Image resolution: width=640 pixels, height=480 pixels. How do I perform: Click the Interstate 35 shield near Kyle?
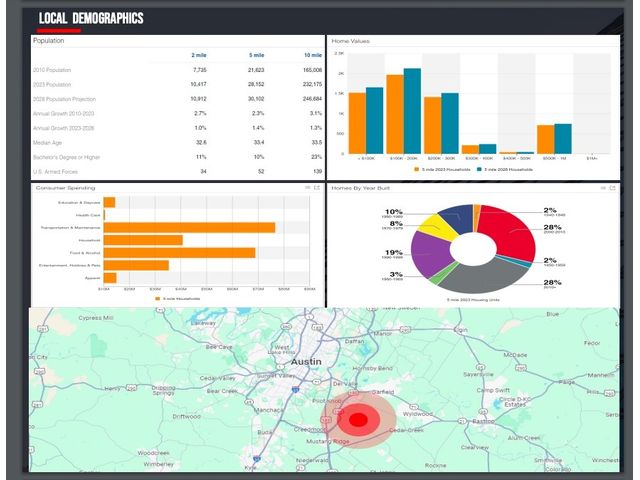(x=257, y=459)
